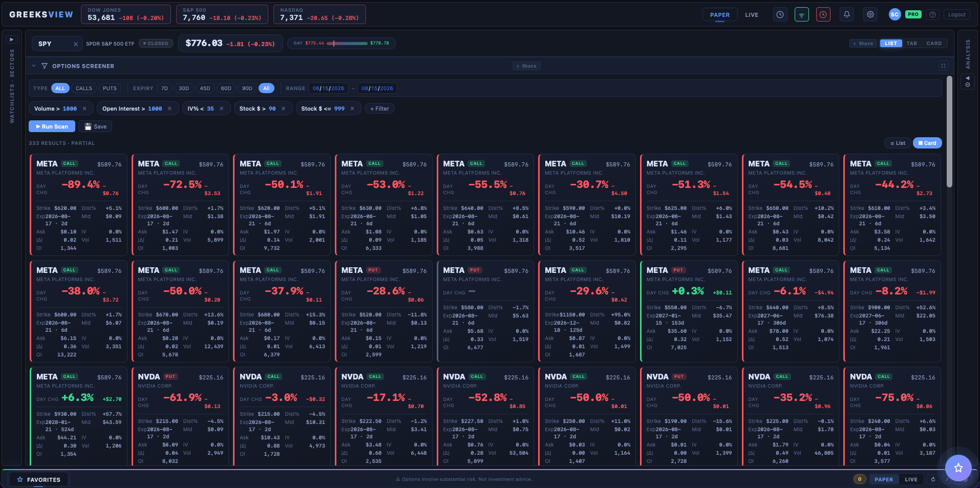The image size is (980, 488).
Task: Click Share in Options Screener header
Action: tap(526, 66)
